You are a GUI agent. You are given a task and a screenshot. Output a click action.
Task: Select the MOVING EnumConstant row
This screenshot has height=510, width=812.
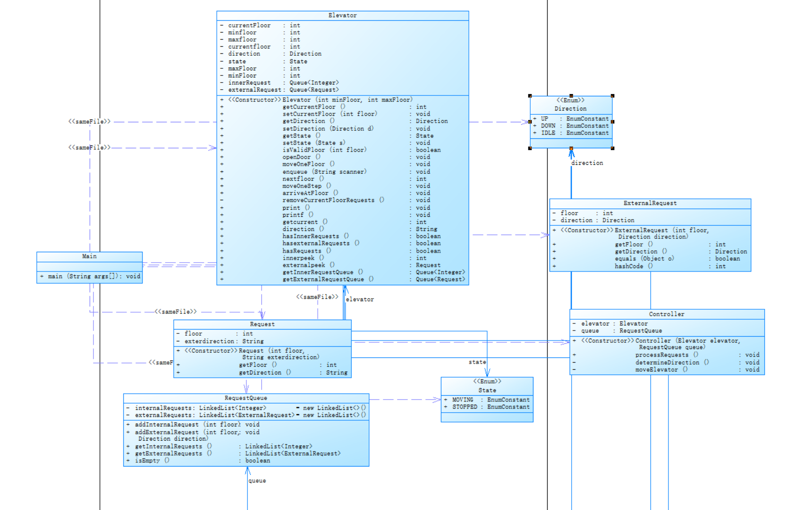click(x=487, y=400)
